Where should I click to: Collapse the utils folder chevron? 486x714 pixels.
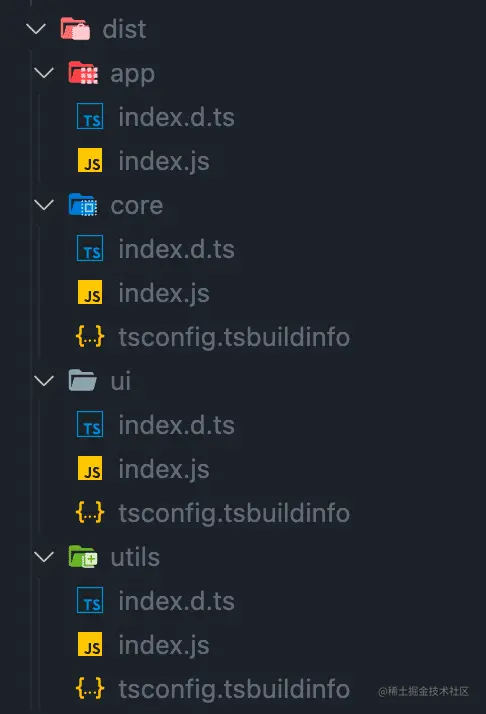[x=44, y=556]
